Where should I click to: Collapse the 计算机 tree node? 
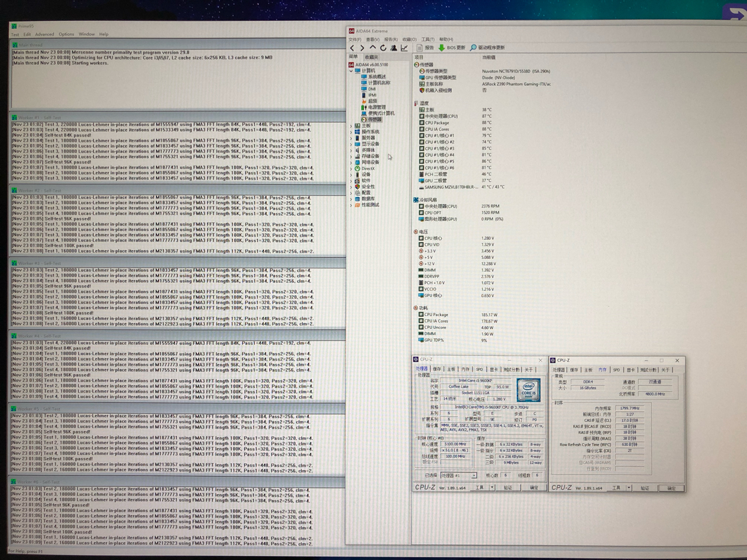click(x=351, y=71)
